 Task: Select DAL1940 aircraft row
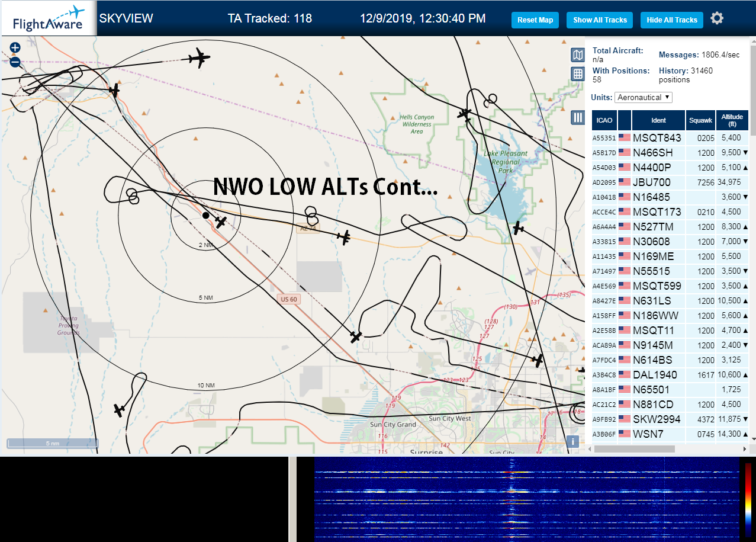[670, 374]
